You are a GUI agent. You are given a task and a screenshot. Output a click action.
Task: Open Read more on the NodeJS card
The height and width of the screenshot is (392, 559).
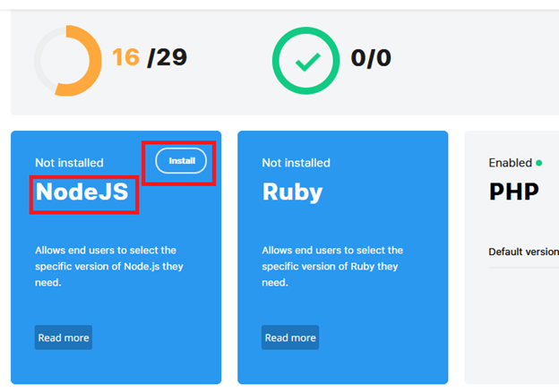point(64,337)
